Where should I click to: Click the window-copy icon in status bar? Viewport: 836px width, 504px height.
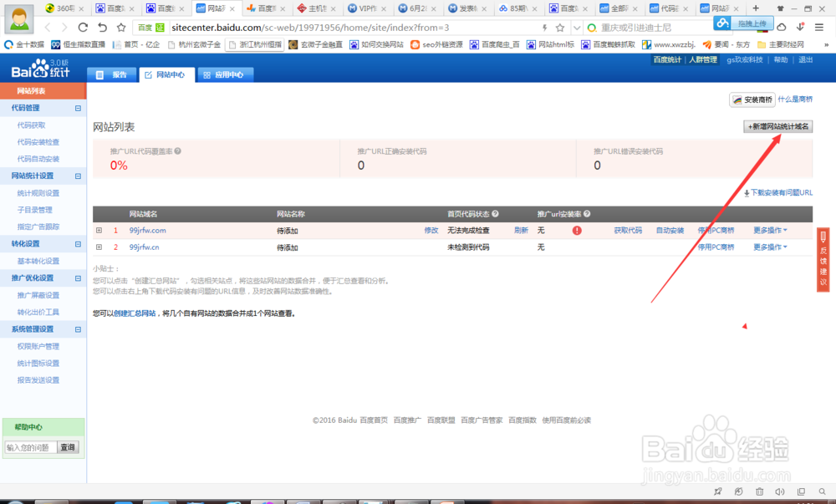tap(801, 491)
